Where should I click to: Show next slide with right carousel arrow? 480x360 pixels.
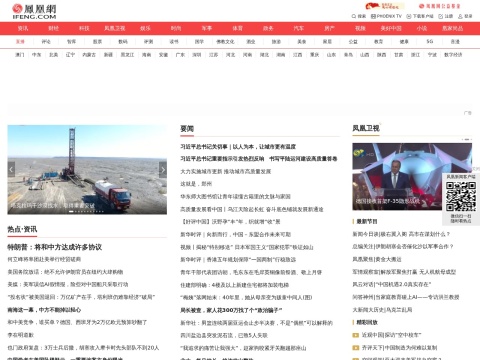coord(163,170)
